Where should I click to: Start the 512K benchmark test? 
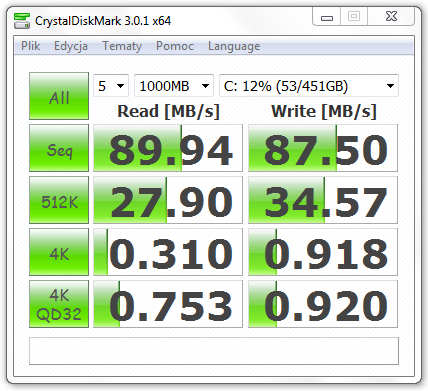coord(59,200)
